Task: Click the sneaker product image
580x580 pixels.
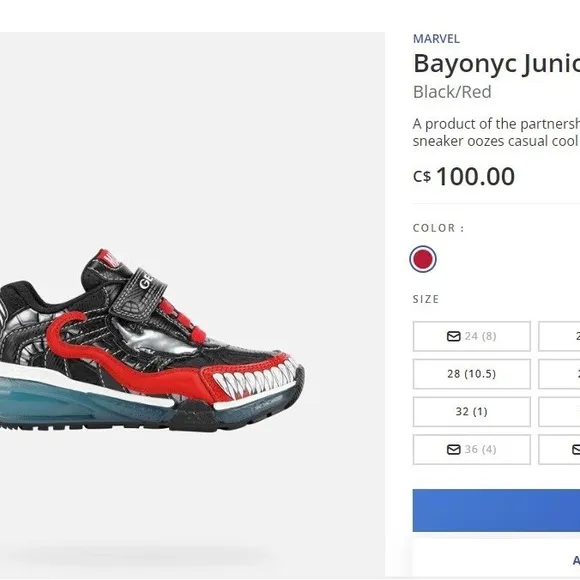Action: pos(152,340)
